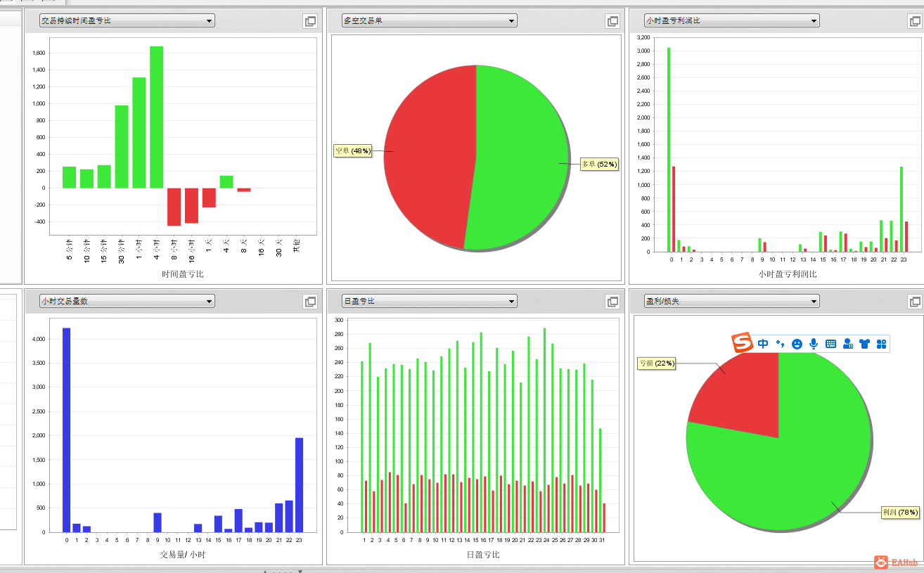Screen dimensions: 924x573
Task: Click the red 1天 duration bar
Action: (209, 198)
